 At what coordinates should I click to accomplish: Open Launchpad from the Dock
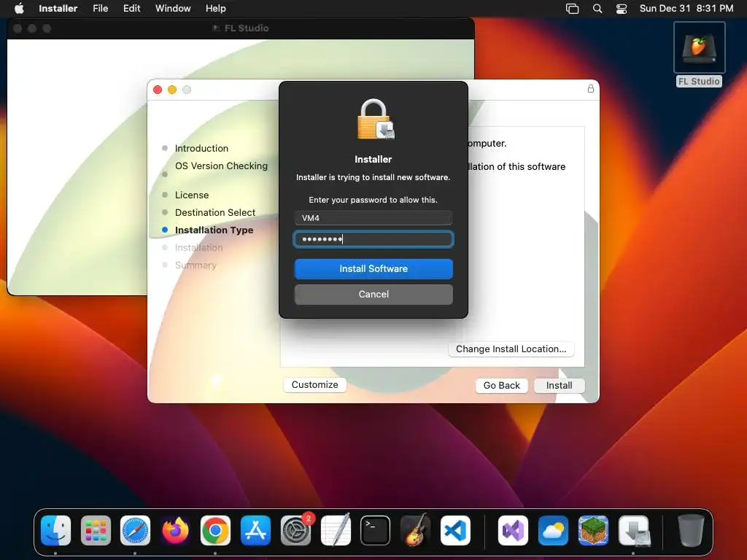click(x=96, y=531)
